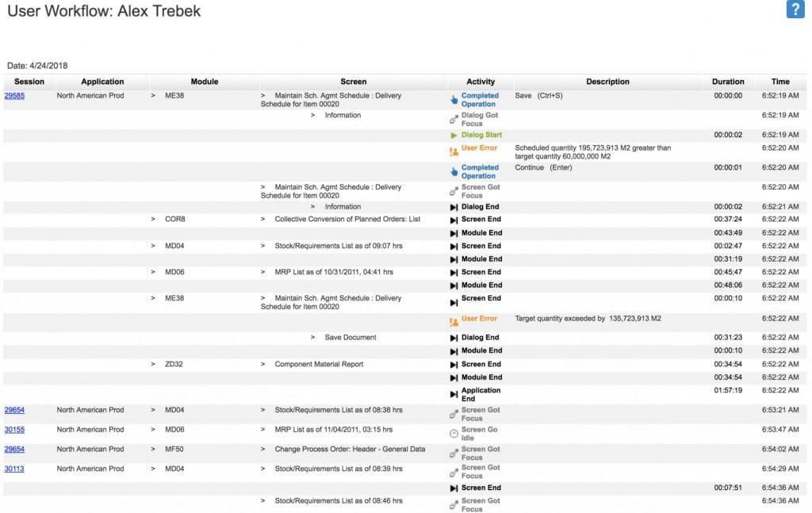
Task: Click the Activity column header
Action: (481, 82)
